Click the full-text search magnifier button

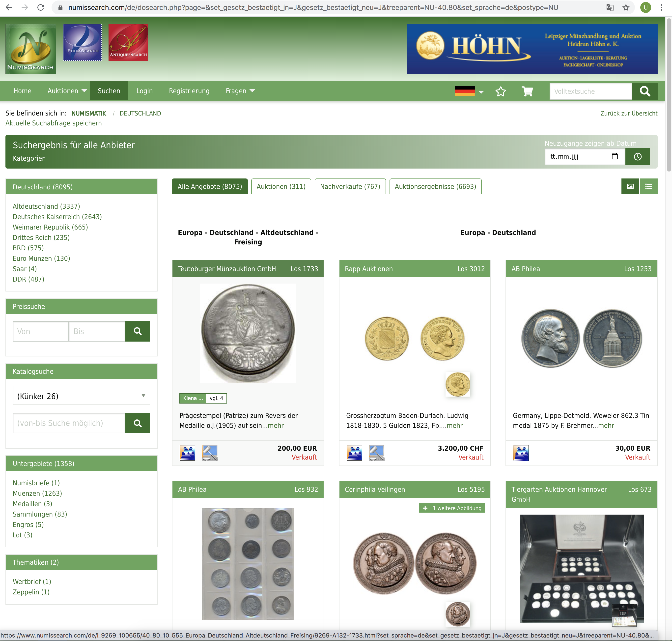pyautogui.click(x=645, y=91)
